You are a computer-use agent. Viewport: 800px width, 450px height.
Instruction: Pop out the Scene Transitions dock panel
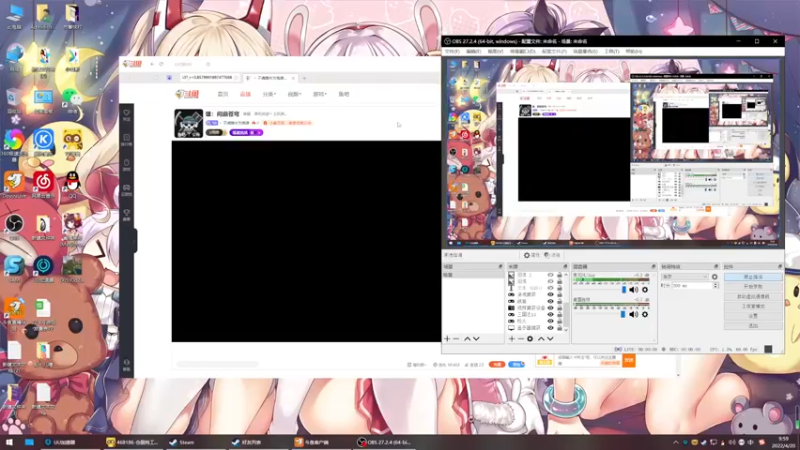click(x=716, y=266)
